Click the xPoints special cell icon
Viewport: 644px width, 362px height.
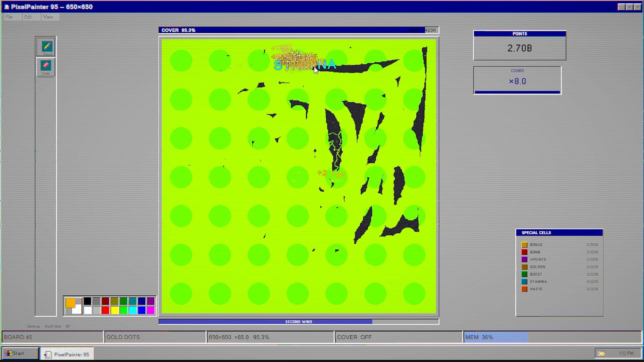[524, 259]
